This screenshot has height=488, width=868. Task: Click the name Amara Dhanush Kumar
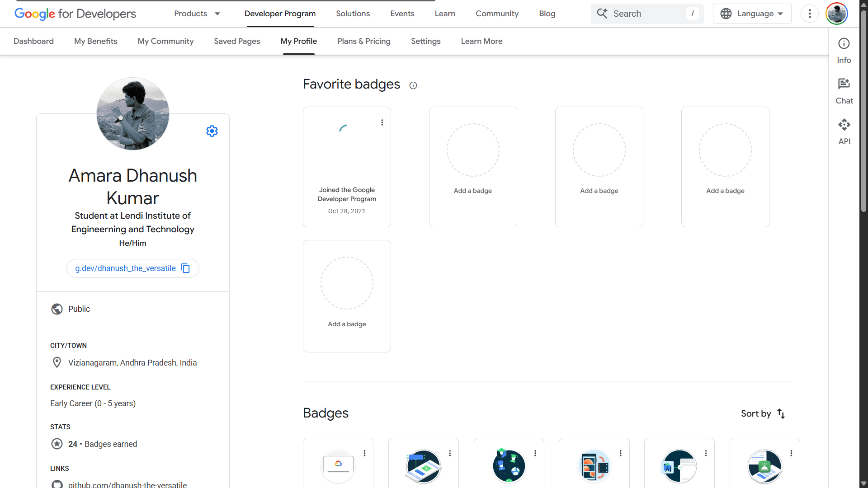pyautogui.click(x=133, y=187)
